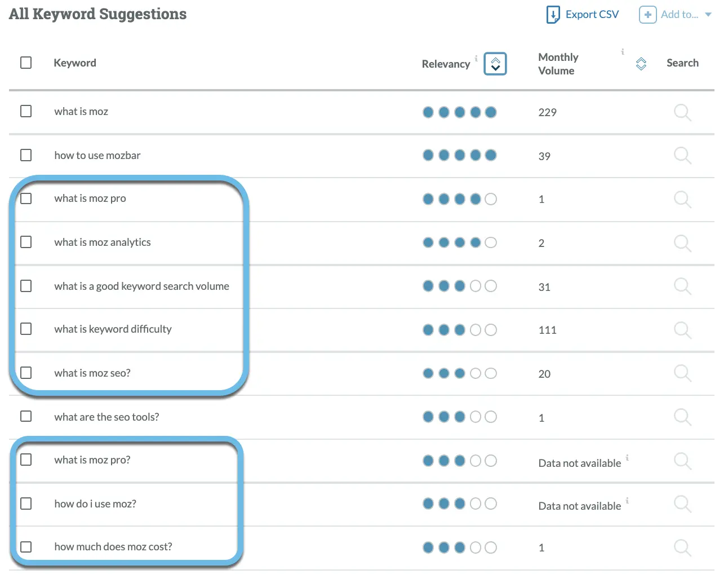Click the download icon on Export CSV

[x=553, y=14]
